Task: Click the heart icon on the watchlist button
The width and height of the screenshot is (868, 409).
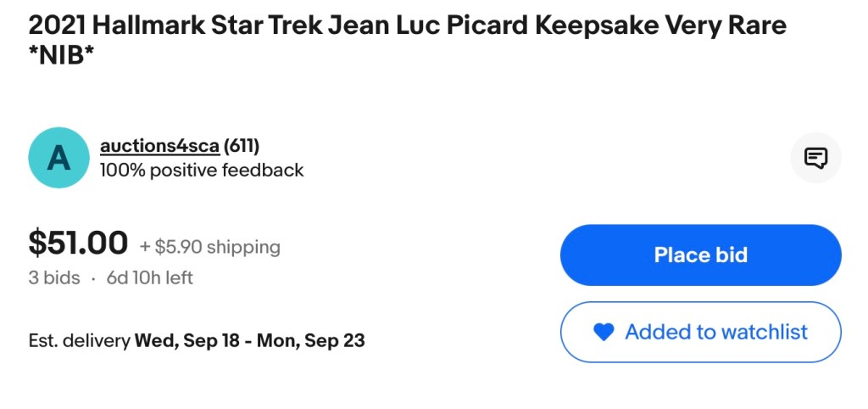Action: tap(604, 333)
